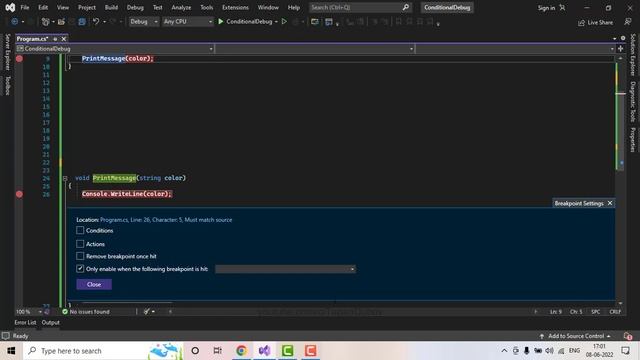Viewport: 640px width, 360px height.
Task: Switch to the Output tab
Action: pos(51,322)
